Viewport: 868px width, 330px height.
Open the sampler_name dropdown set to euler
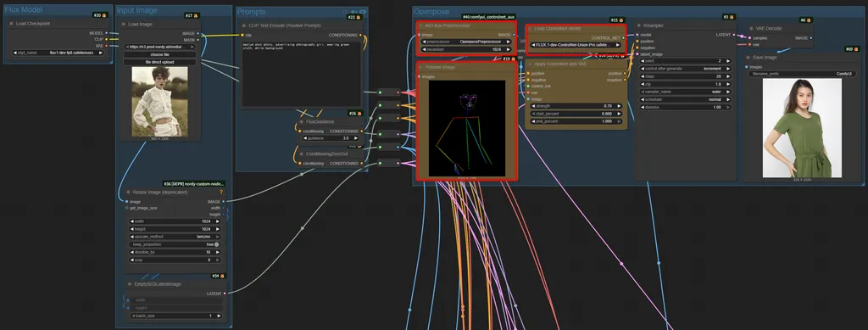(685, 92)
